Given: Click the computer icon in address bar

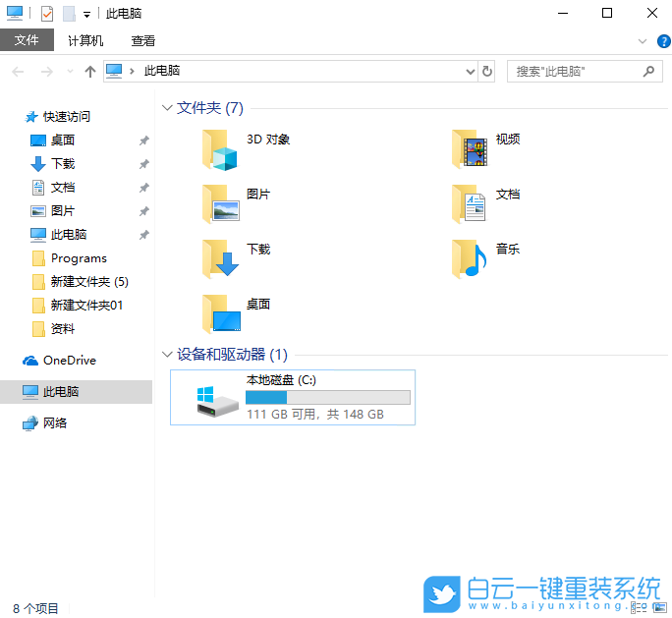Looking at the screenshot, I should [114, 71].
